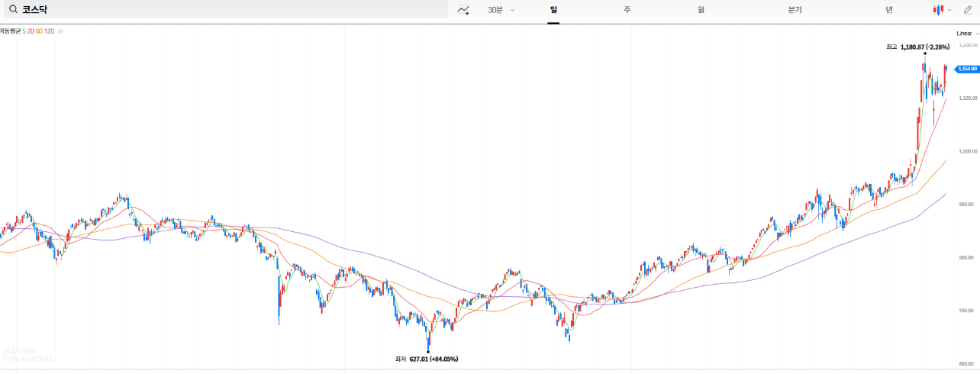Remove the moving average indicator with X
Screen dimensions: 980x374
pos(60,31)
